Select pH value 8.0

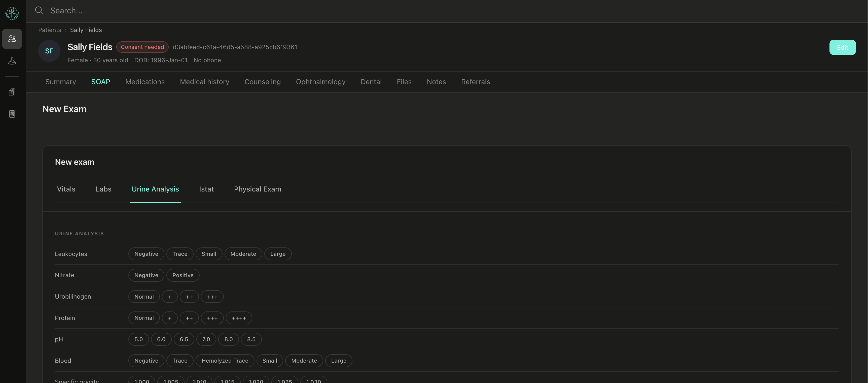[x=229, y=339]
